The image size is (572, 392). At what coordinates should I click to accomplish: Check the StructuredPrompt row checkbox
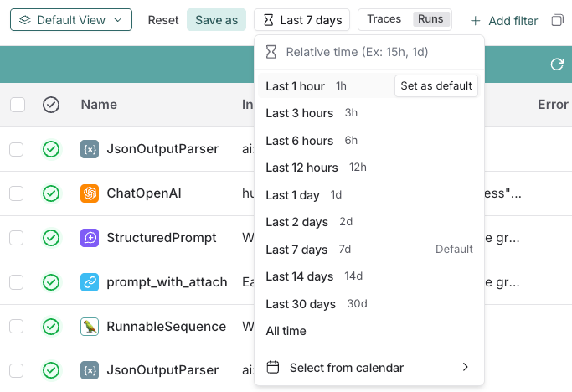point(17,238)
